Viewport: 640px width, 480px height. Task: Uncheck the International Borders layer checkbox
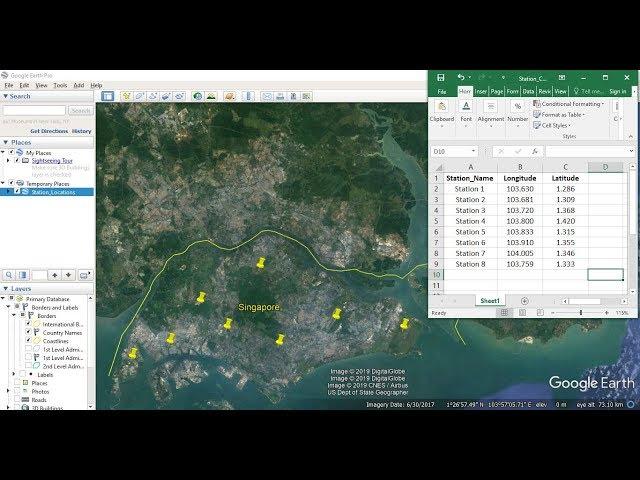(28, 324)
